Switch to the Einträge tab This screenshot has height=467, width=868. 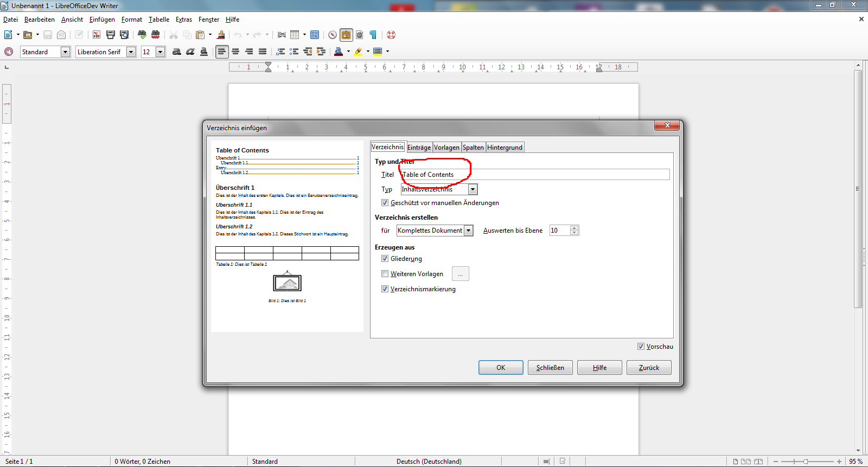(419, 148)
